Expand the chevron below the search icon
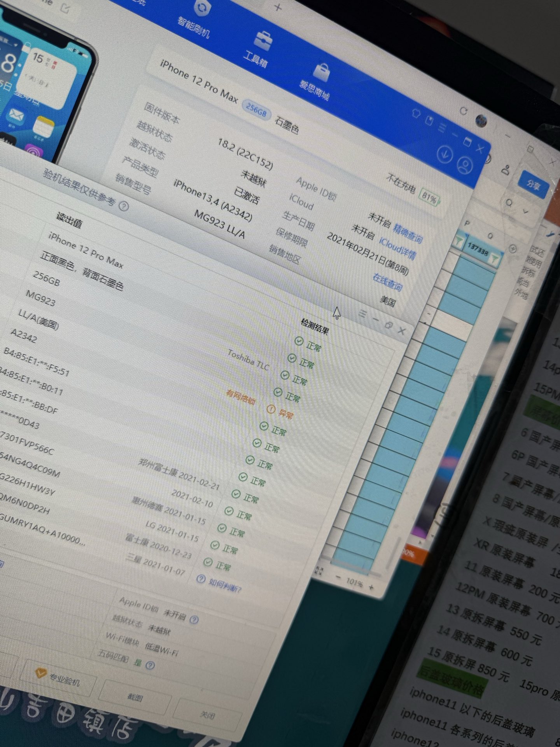The width and height of the screenshot is (560, 747). tap(526, 211)
